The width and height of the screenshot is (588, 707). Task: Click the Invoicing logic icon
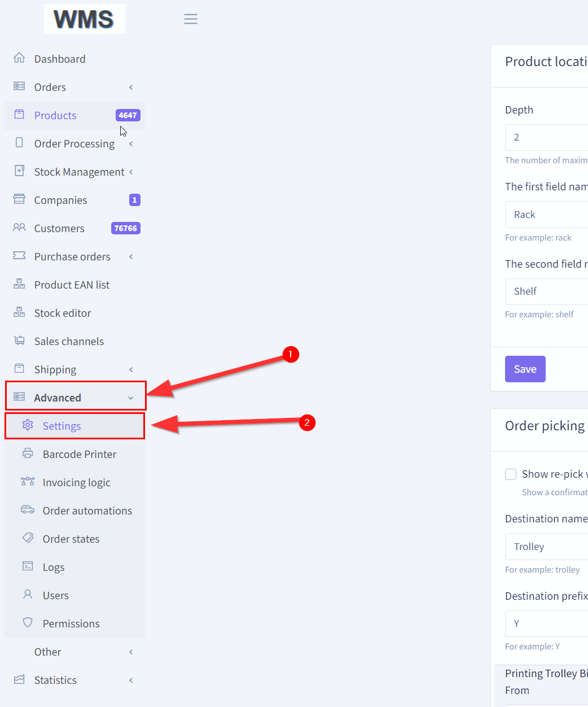(28, 482)
